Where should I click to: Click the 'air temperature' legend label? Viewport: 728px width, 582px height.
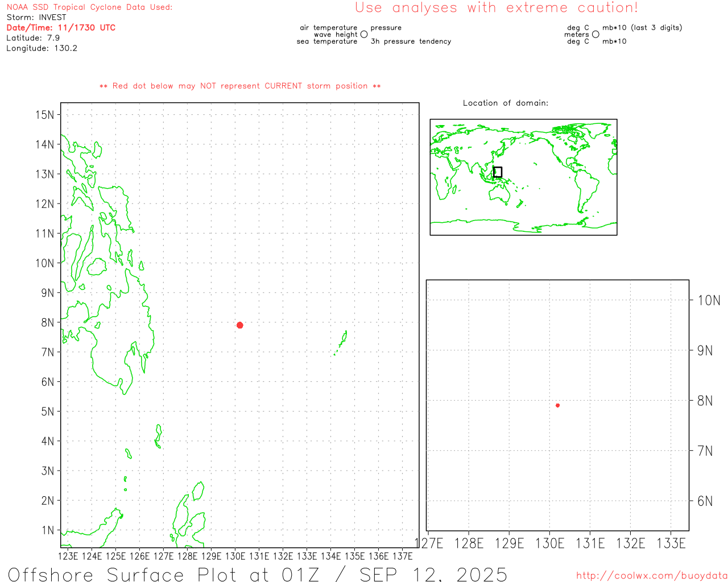pos(329,28)
